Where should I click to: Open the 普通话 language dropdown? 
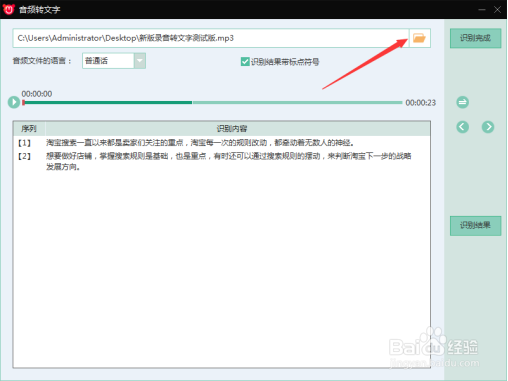[114, 61]
